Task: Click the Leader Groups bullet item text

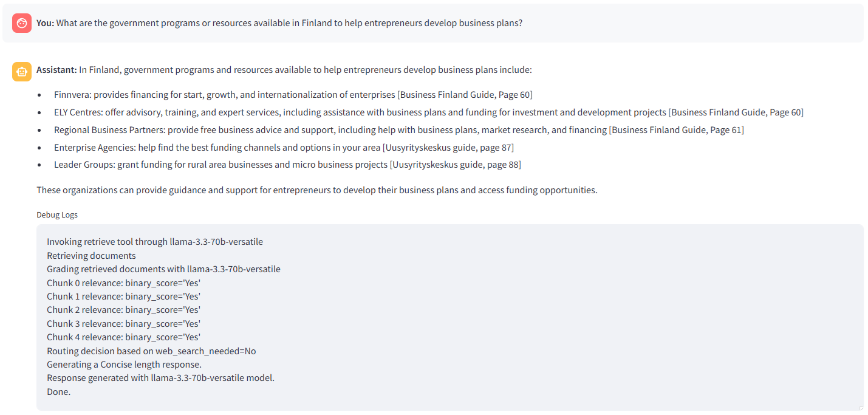Action: tap(222, 165)
